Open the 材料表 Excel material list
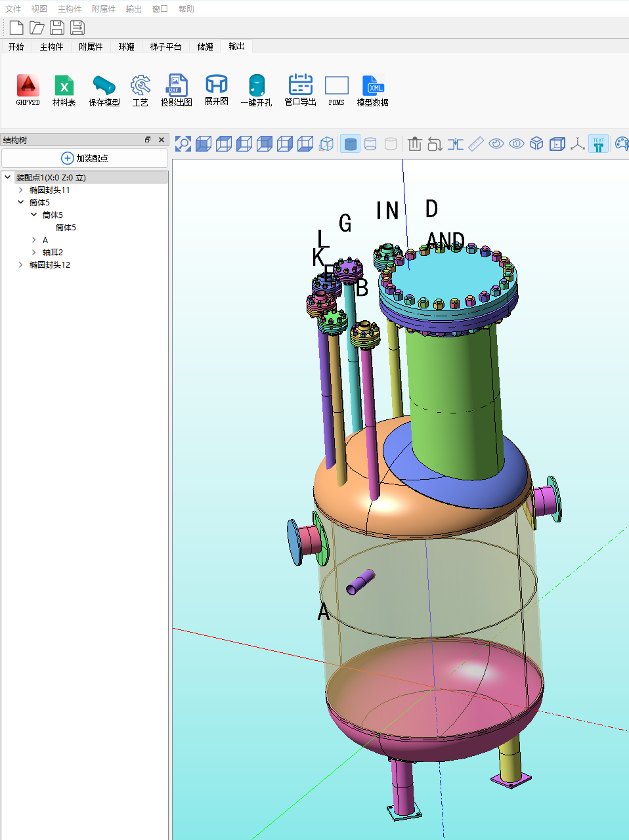This screenshot has height=840, width=629. 64,91
